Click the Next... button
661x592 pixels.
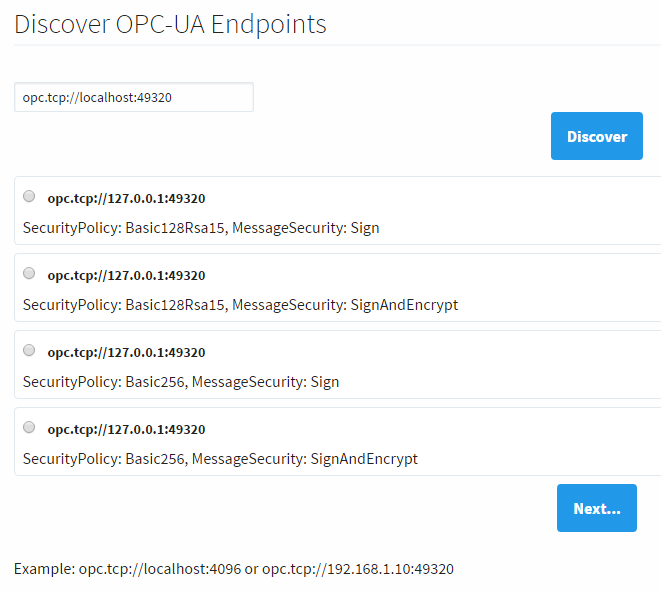[596, 508]
